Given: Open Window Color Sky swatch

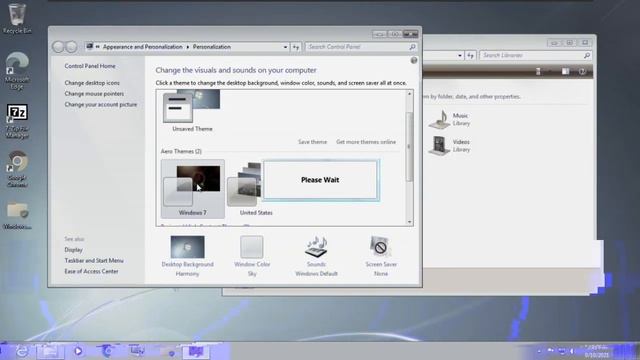Looking at the screenshot, I should 252,256.
